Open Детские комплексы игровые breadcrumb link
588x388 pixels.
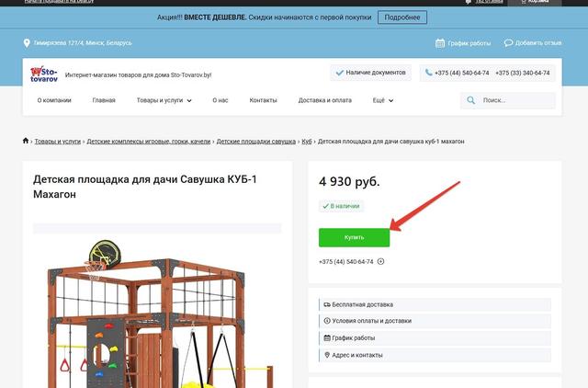point(149,141)
